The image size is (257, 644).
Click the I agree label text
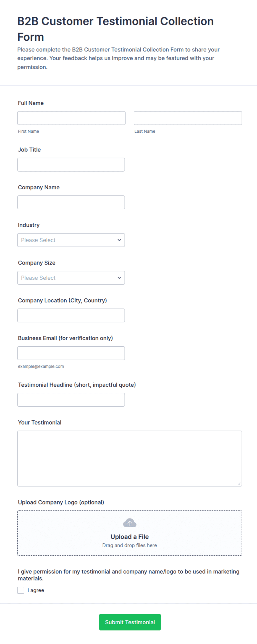pos(36,590)
